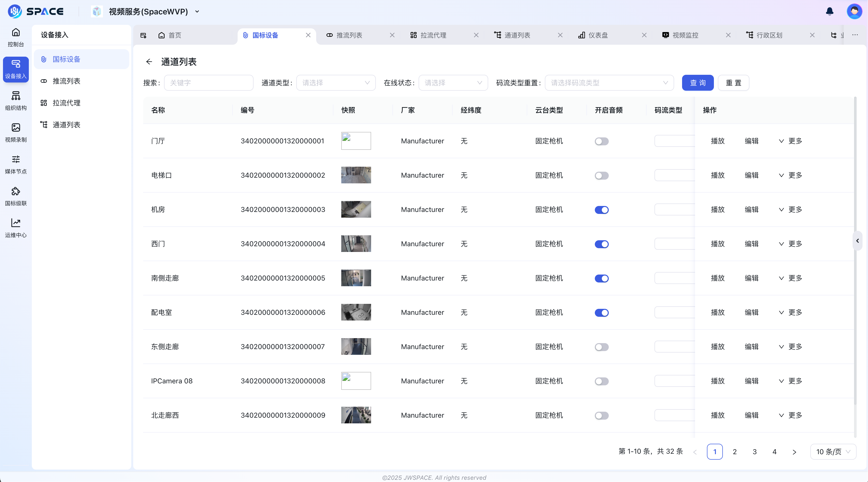Click 播放 for the 西门 channel
Image resolution: width=868 pixels, height=482 pixels.
pyautogui.click(x=718, y=244)
